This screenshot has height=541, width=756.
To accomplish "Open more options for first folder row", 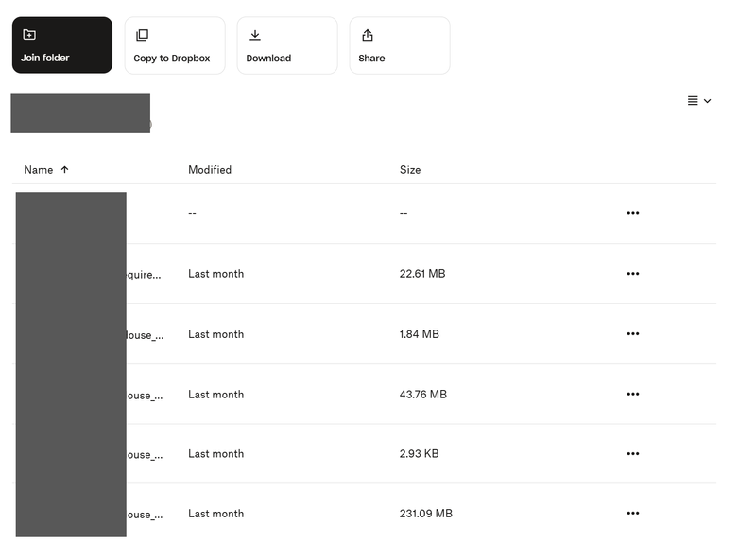I will coord(633,213).
